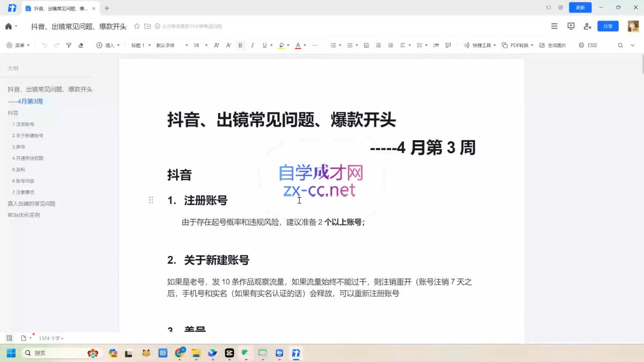Move document to a folder
The height and width of the screenshot is (362, 644).
coord(147,26)
